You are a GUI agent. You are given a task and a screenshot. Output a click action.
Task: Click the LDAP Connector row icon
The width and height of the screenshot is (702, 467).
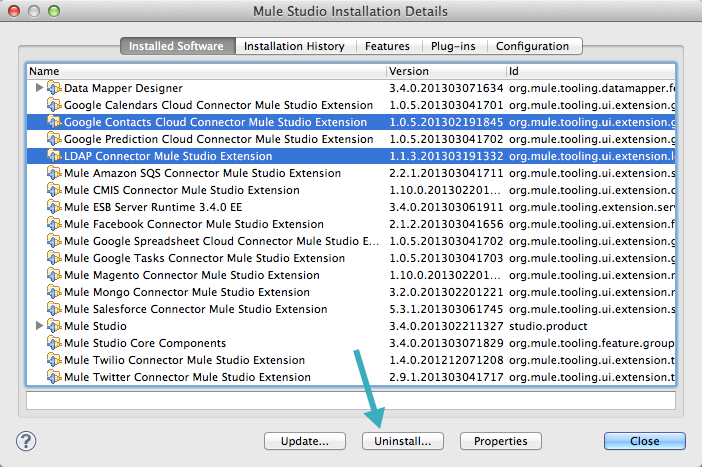point(54,156)
